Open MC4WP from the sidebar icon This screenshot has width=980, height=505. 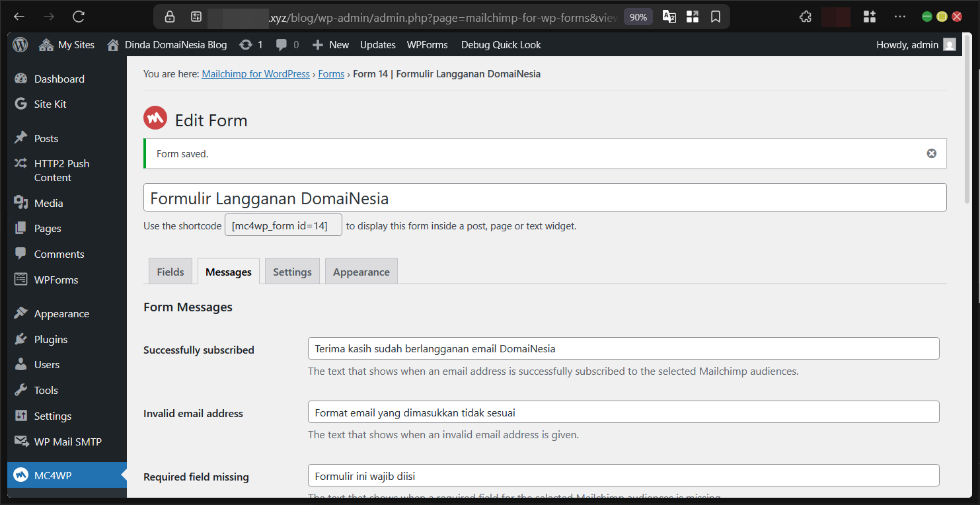tap(20, 475)
